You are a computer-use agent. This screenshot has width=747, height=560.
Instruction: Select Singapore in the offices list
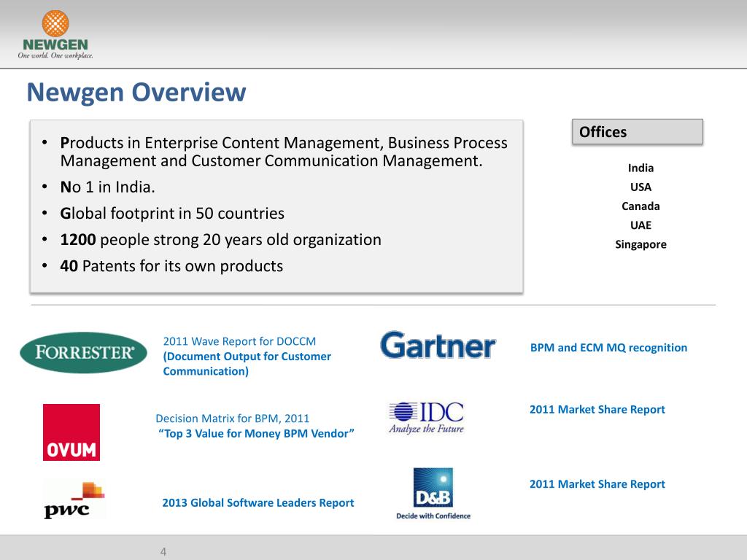click(640, 245)
